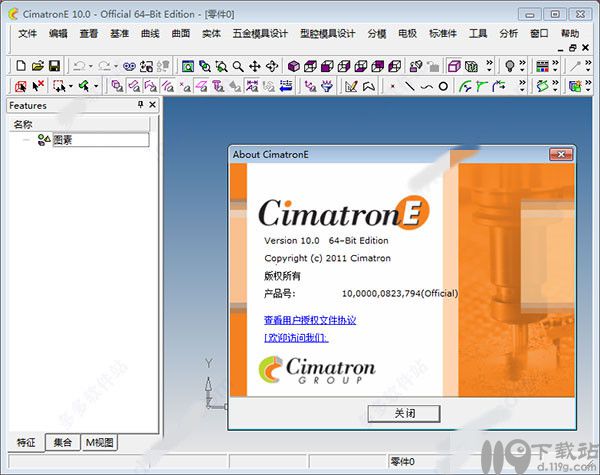The image size is (600, 475).
Task: Open the 欢迎访问我们 link
Action: pyautogui.click(x=296, y=338)
